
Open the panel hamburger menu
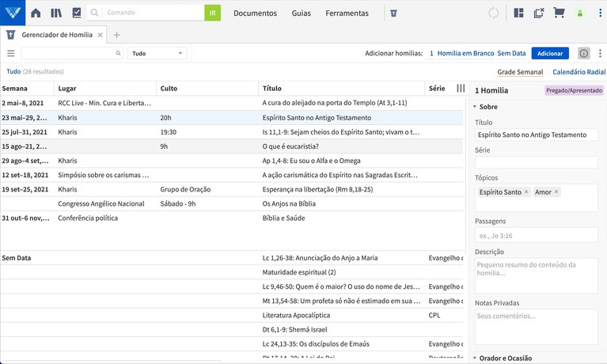coord(11,53)
